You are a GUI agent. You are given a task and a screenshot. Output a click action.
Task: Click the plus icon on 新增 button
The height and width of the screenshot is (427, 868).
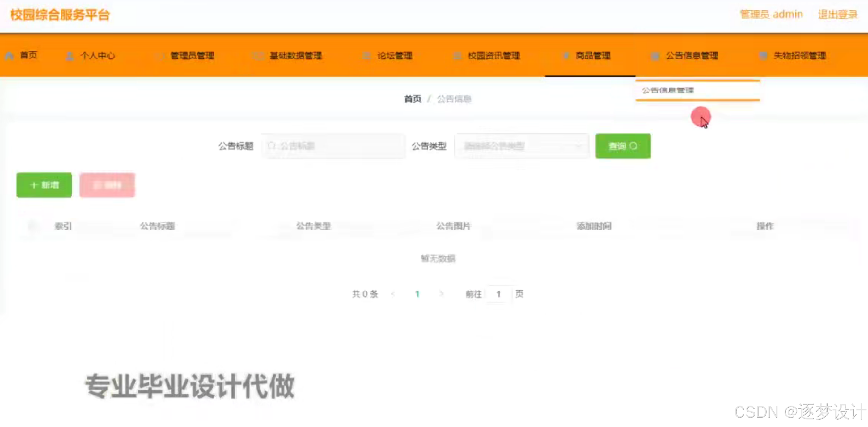34,185
